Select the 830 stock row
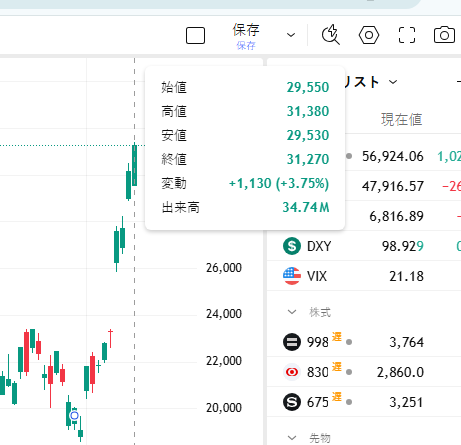This screenshot has width=461, height=445. tap(364, 372)
